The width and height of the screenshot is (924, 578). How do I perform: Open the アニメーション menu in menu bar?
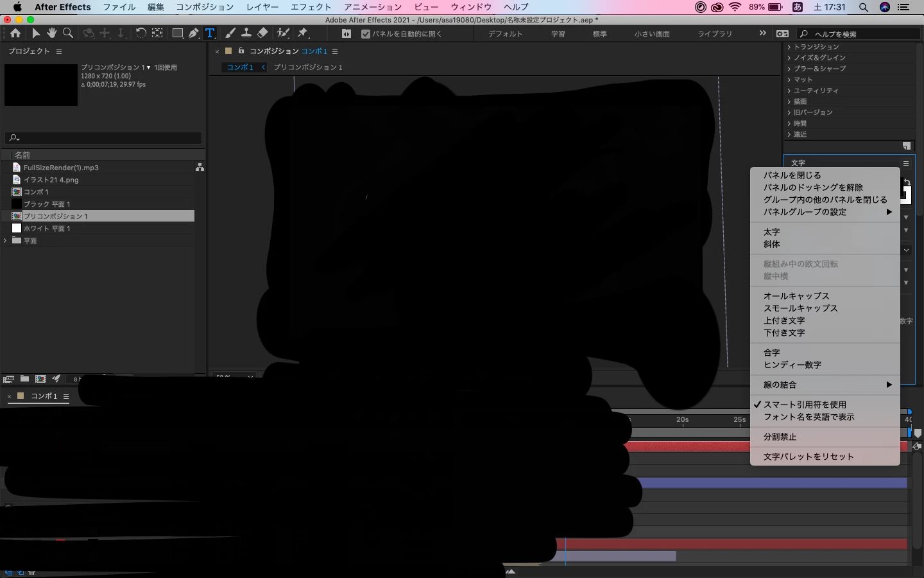(x=372, y=7)
